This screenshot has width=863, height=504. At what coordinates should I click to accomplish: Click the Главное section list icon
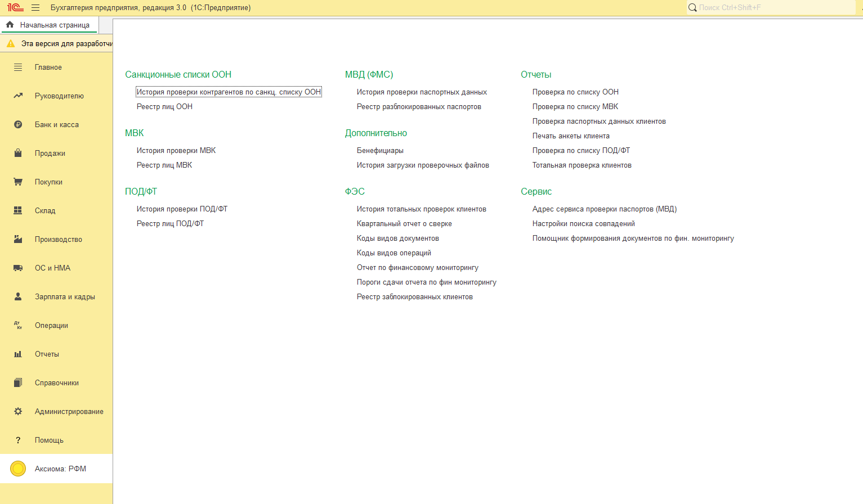click(18, 67)
